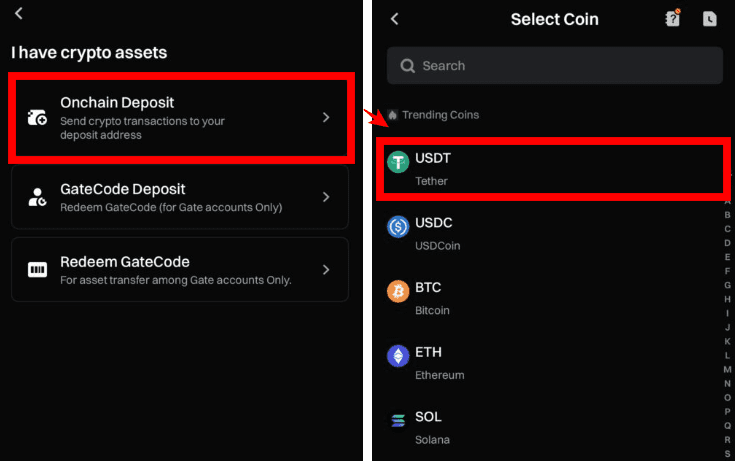The image size is (735, 461).
Task: Focus the coin Search field
Action: [x=555, y=66]
